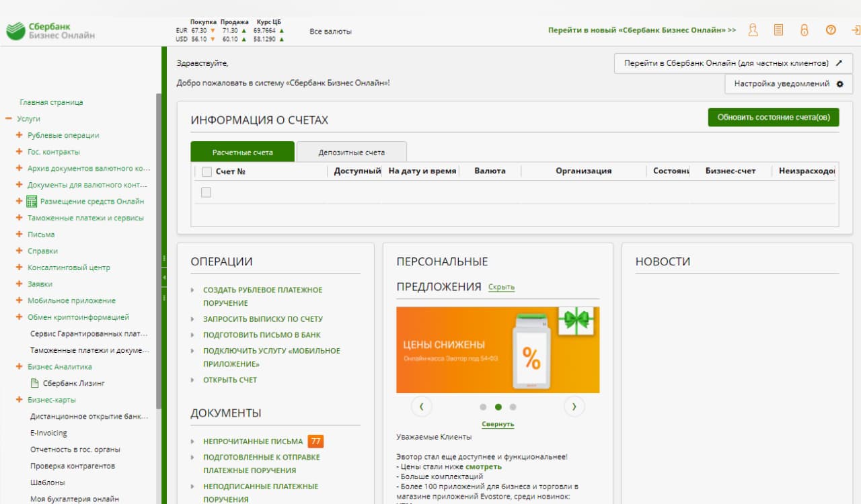Check the checkbox in the empty account row
861x504 pixels.
tap(206, 192)
